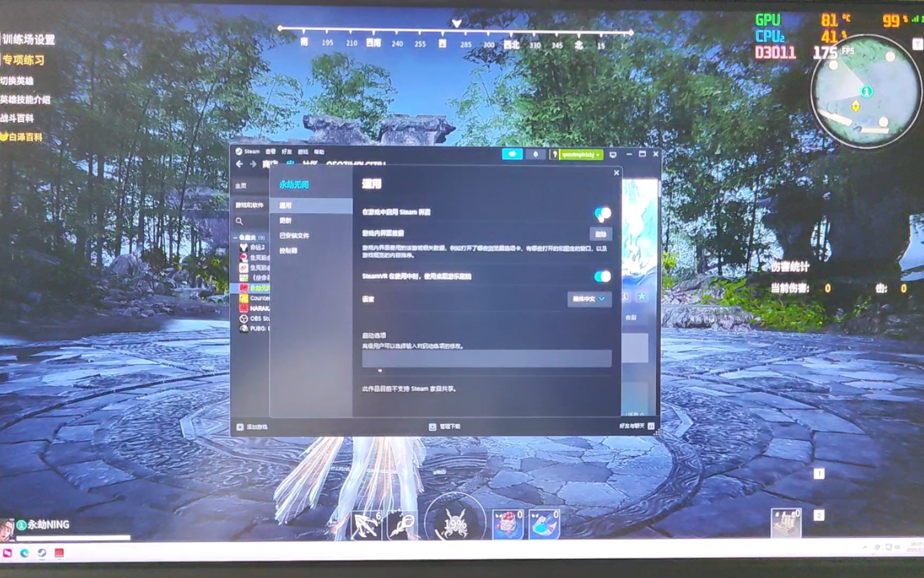Click the blue item slot in hotbar
The height and width of the screenshot is (578, 924).
(x=544, y=524)
